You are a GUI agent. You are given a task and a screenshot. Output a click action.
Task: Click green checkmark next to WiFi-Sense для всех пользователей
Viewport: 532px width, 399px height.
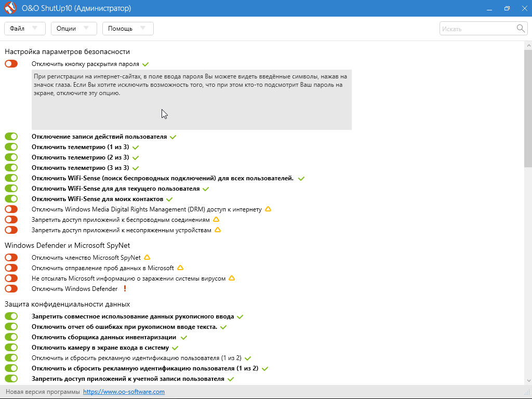pos(301,179)
